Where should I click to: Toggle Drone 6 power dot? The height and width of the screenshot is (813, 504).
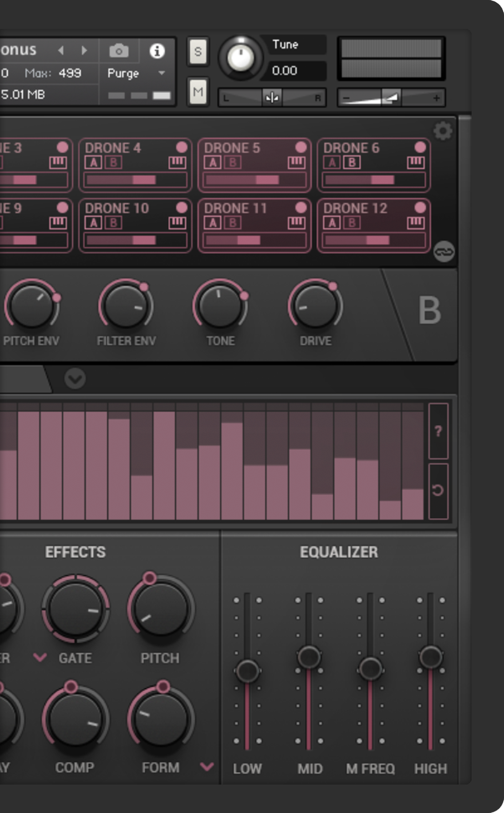[x=420, y=147]
